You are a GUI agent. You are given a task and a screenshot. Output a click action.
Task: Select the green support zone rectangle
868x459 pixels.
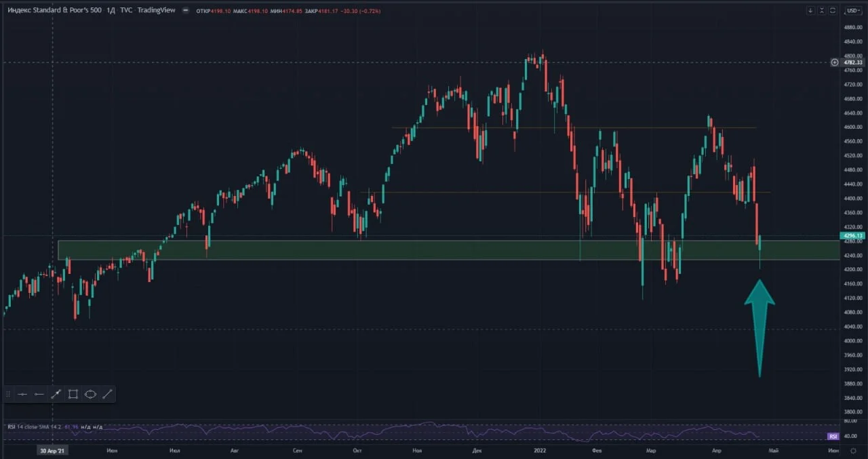tap(448, 250)
